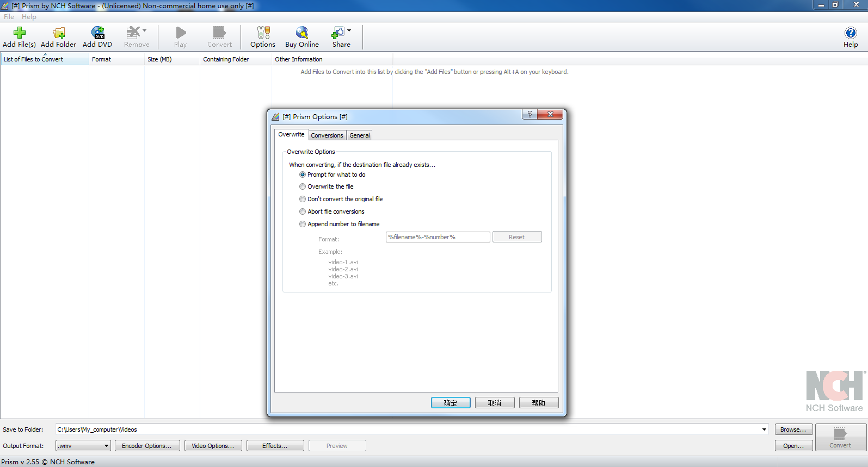The width and height of the screenshot is (868, 467).
Task: Open the File menu
Action: (x=9, y=17)
